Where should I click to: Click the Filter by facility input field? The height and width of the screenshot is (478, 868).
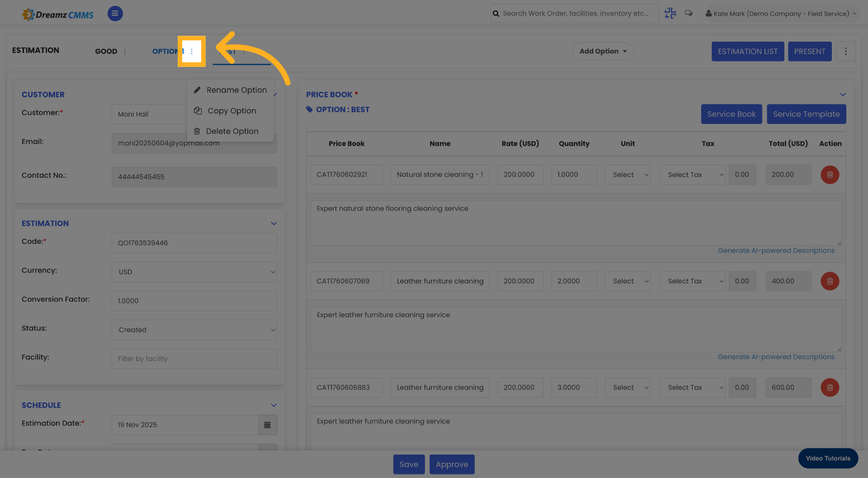194,359
